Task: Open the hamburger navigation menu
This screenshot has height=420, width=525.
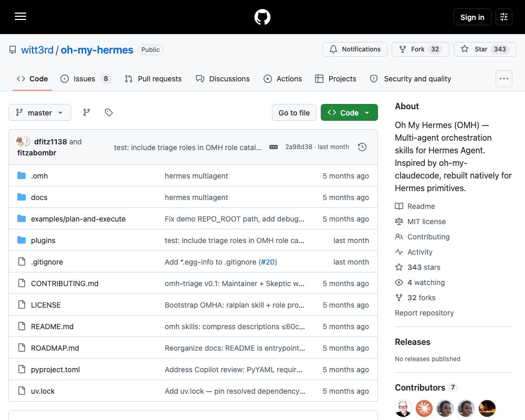Action: (x=20, y=16)
